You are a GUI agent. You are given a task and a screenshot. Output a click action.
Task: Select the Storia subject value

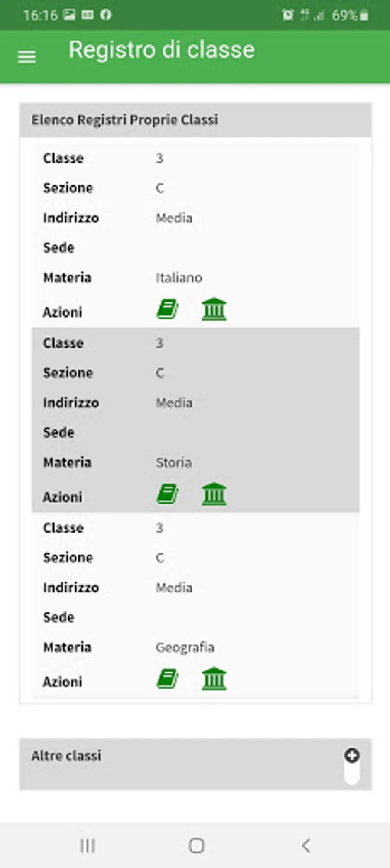click(x=174, y=463)
